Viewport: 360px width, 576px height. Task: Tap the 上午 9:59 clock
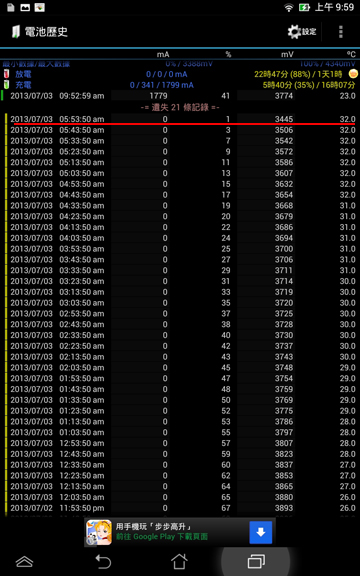(334, 7)
